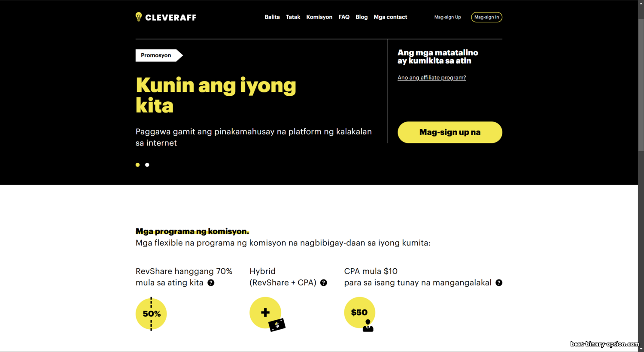Click the CleverAff lightbulb logo
This screenshot has width=644, height=352.
pos(166,17)
